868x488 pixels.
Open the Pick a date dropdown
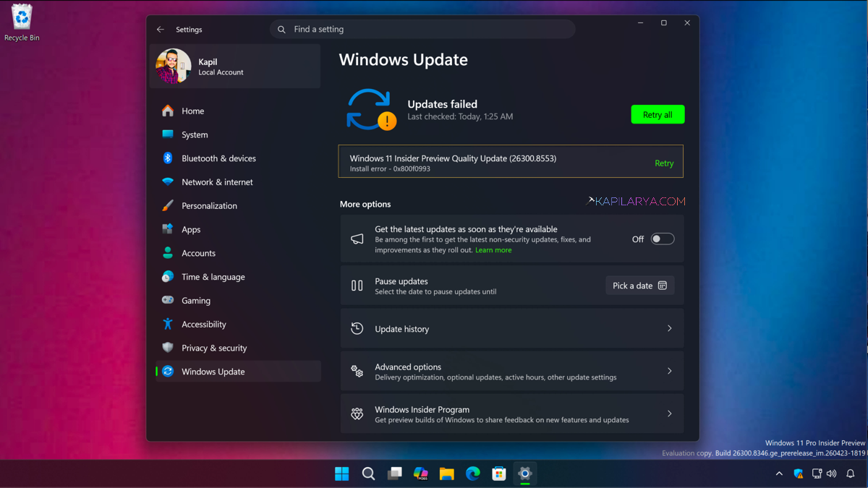click(x=640, y=286)
